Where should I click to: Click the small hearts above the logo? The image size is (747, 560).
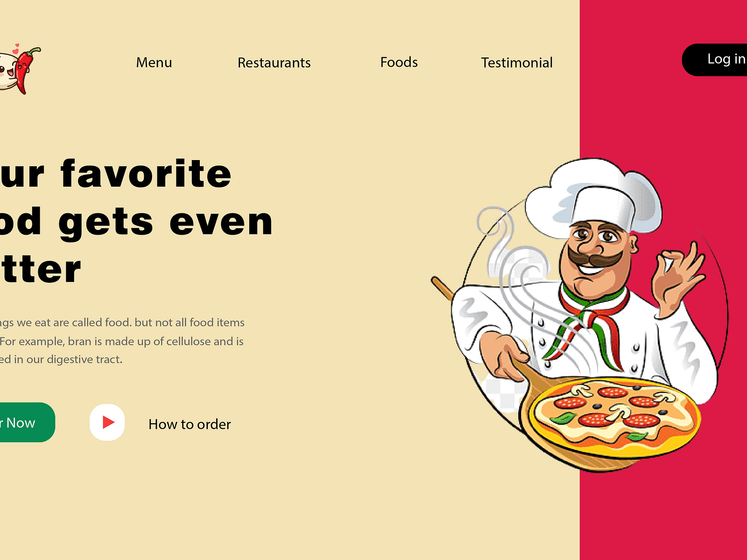pos(15,48)
